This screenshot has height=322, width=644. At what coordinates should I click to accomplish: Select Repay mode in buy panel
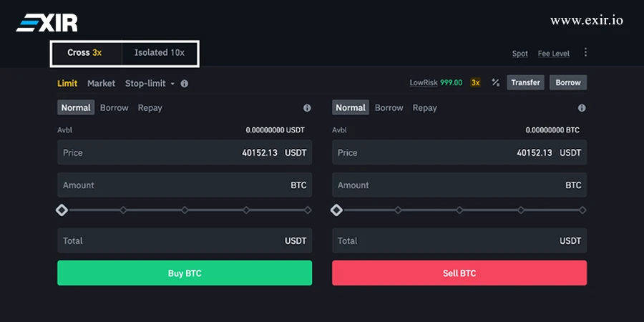click(150, 107)
